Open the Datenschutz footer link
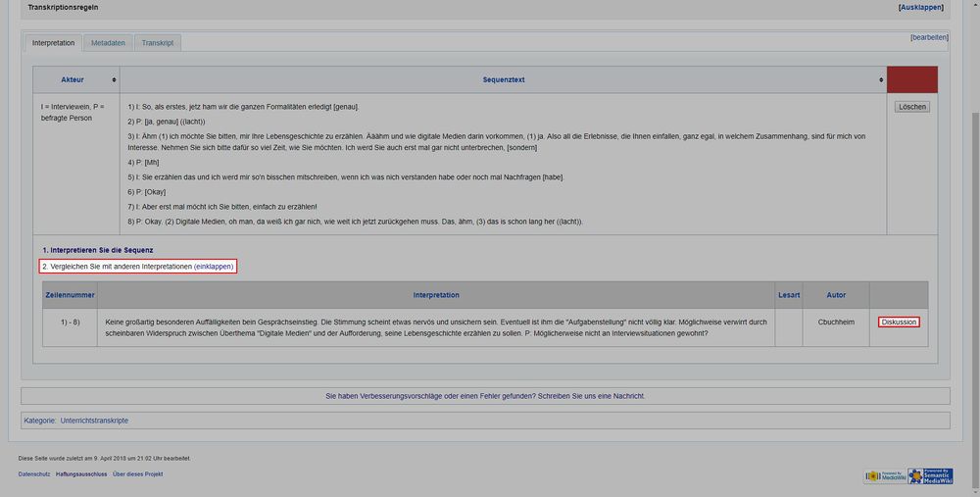This screenshot has height=497, width=980. pos(34,474)
